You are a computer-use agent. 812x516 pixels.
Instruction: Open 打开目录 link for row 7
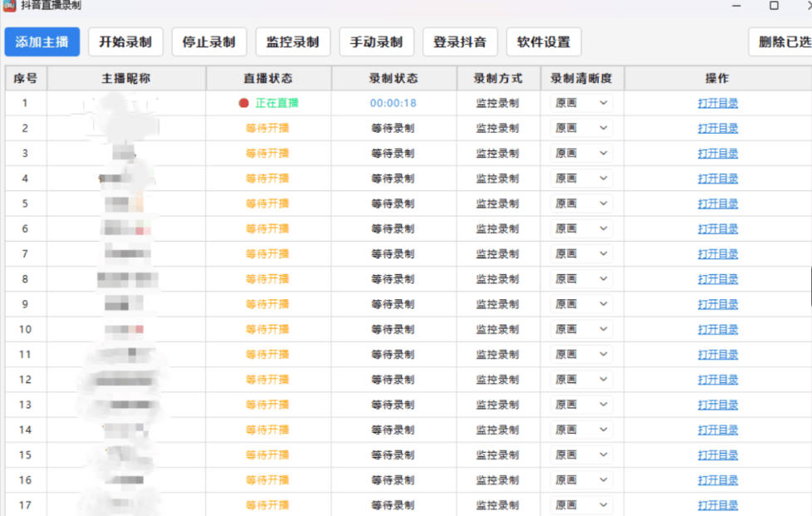[x=717, y=254]
